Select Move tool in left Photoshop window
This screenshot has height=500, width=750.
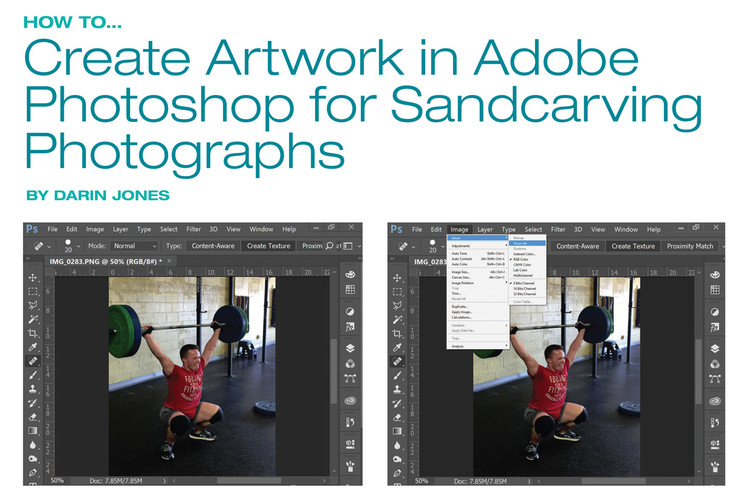click(x=33, y=278)
